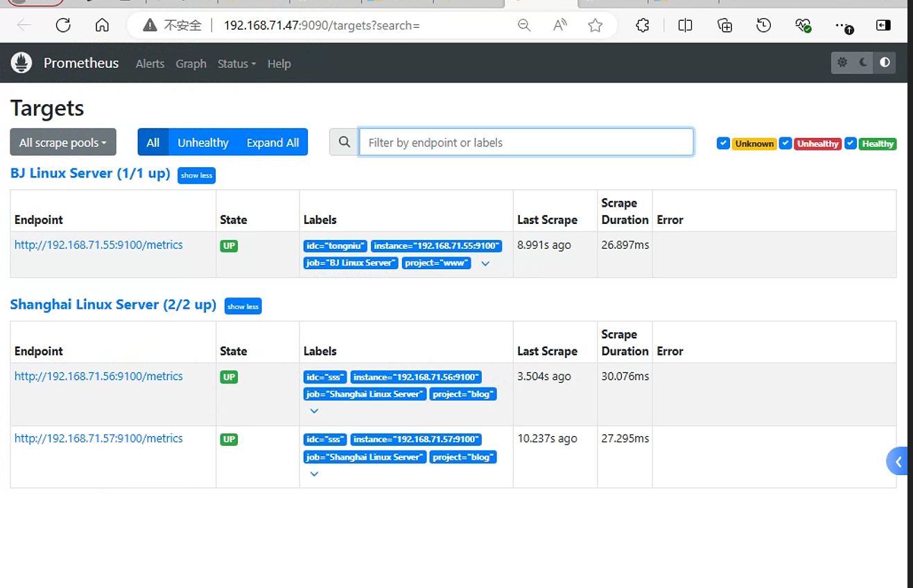Open browser essentials heart icon
913x588 pixels.
click(x=803, y=26)
